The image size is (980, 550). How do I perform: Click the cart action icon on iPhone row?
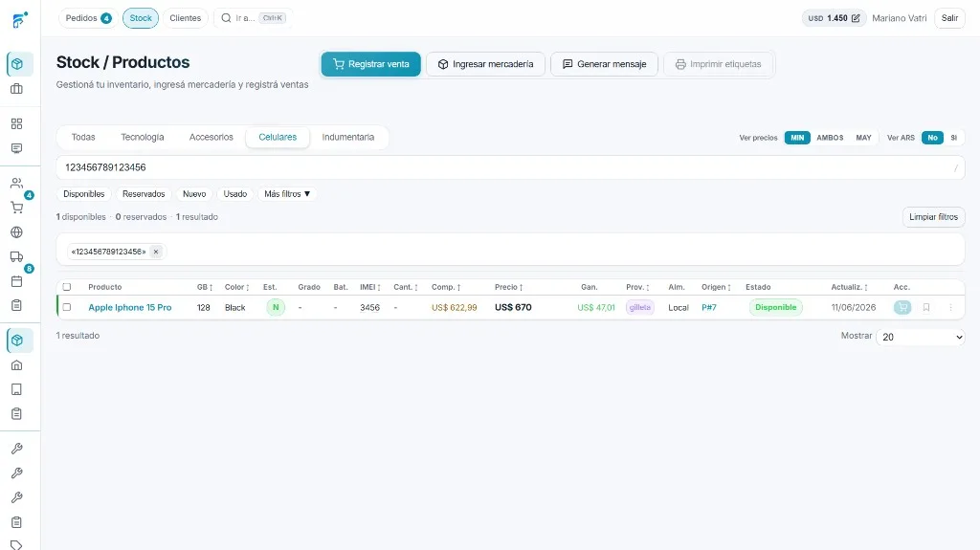pyautogui.click(x=902, y=307)
